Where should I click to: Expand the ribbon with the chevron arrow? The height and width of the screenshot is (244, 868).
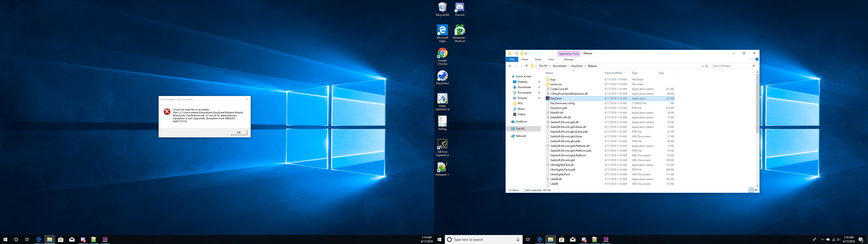coord(752,59)
